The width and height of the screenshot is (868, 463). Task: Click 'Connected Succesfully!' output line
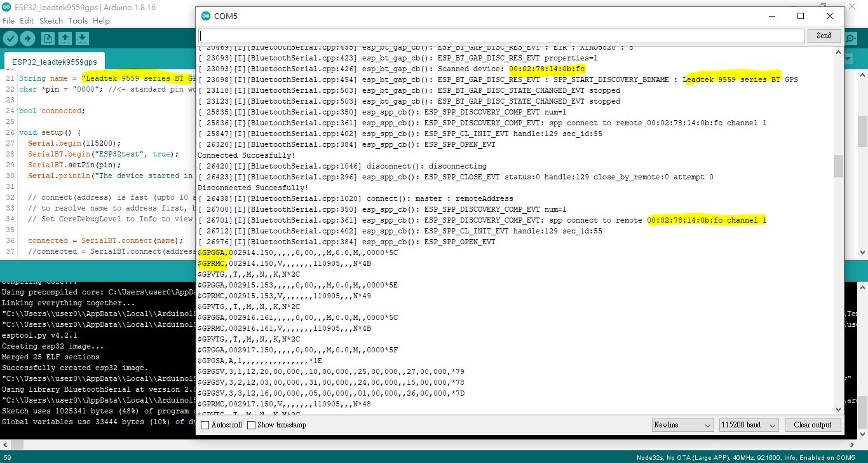(245, 155)
